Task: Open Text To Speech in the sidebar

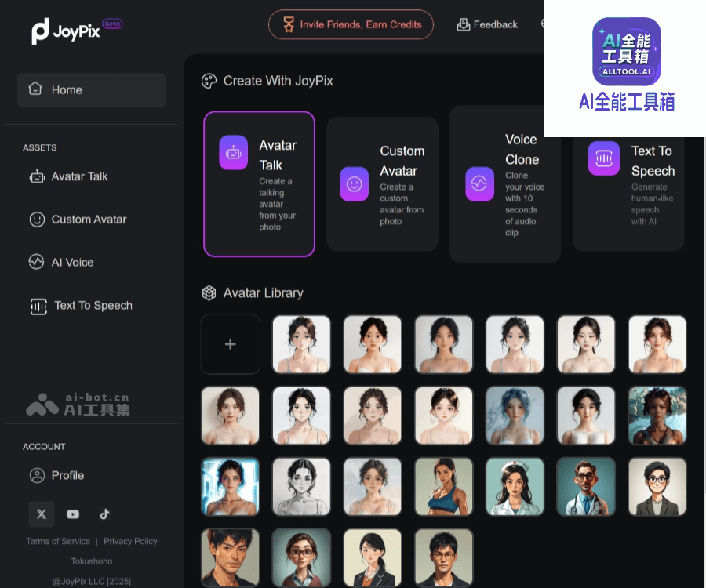Action: 81,306
